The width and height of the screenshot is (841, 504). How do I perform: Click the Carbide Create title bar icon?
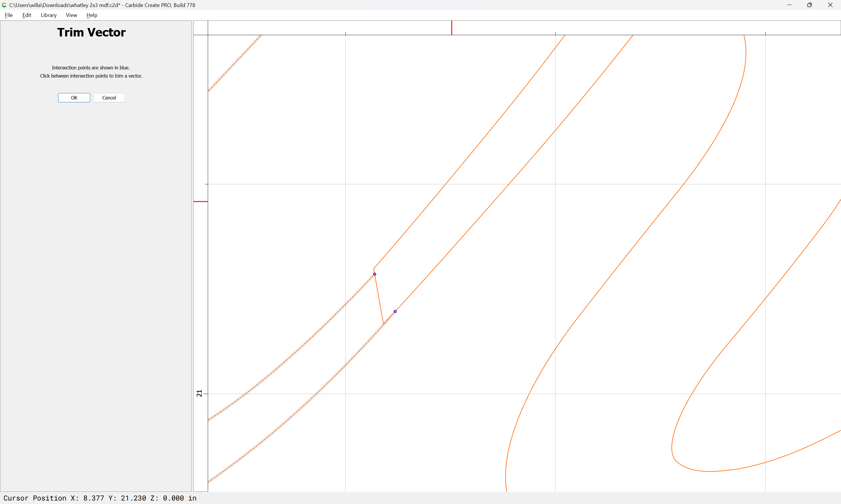click(4, 5)
